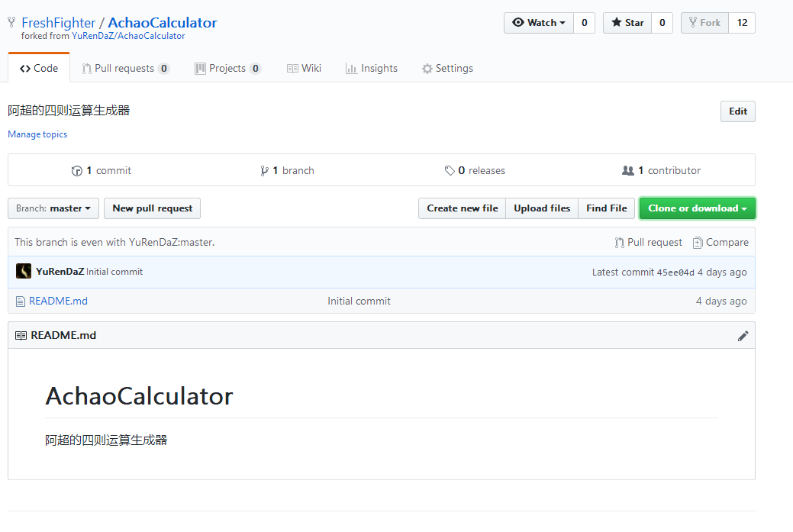Open the Watch dropdown button

point(539,23)
